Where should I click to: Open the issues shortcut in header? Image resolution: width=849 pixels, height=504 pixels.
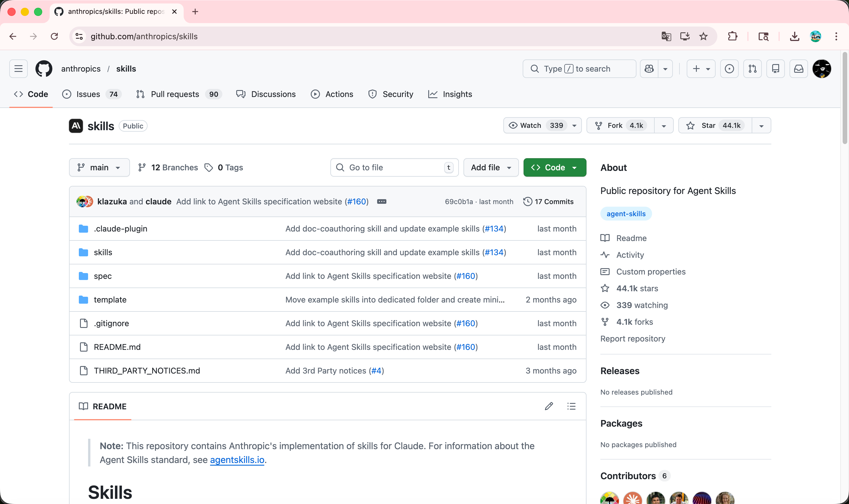(729, 69)
